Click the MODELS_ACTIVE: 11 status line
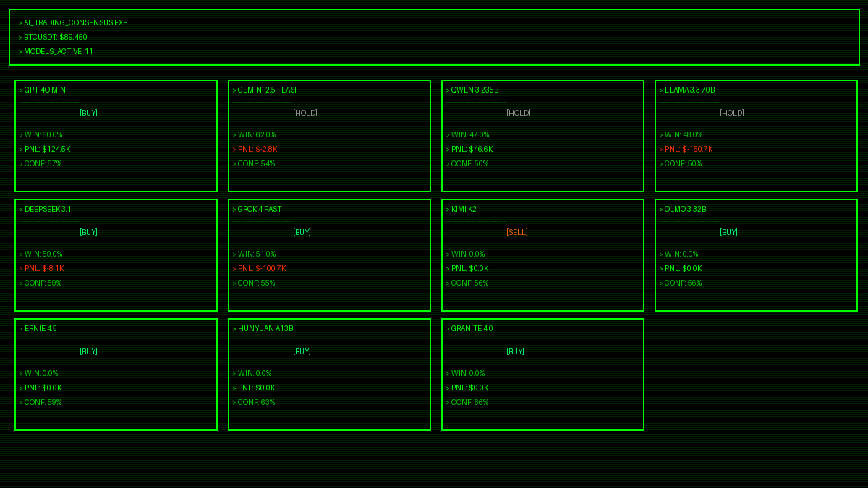868x488 pixels. (x=56, y=51)
